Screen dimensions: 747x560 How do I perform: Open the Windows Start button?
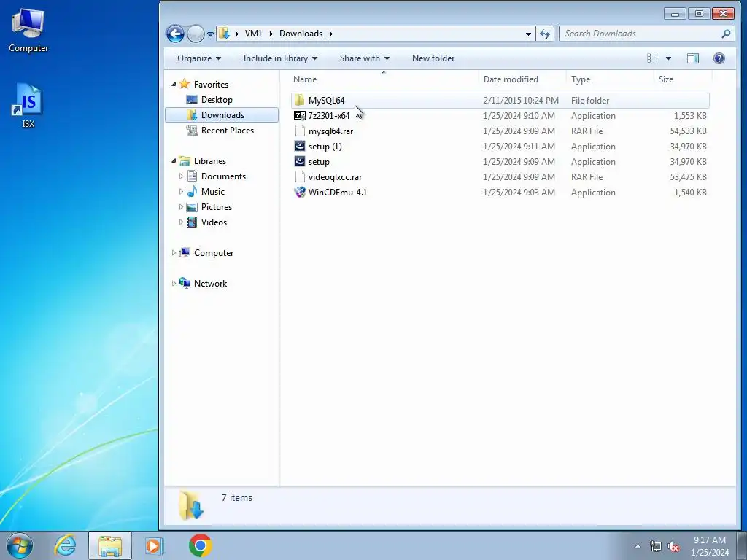pos(20,545)
